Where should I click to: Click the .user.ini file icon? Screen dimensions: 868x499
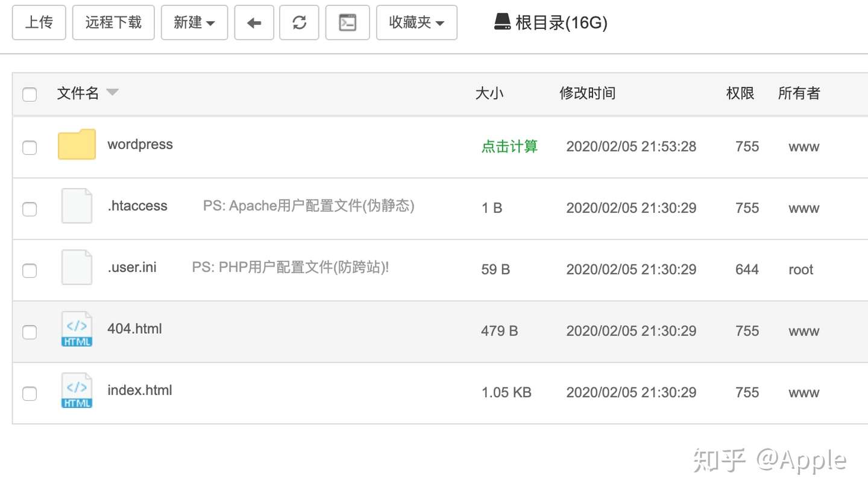(x=77, y=268)
